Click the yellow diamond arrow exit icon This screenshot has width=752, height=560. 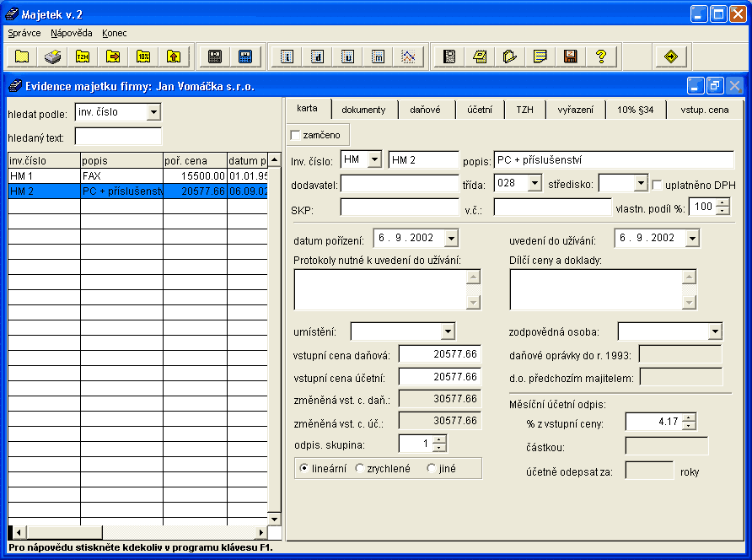pyautogui.click(x=671, y=57)
